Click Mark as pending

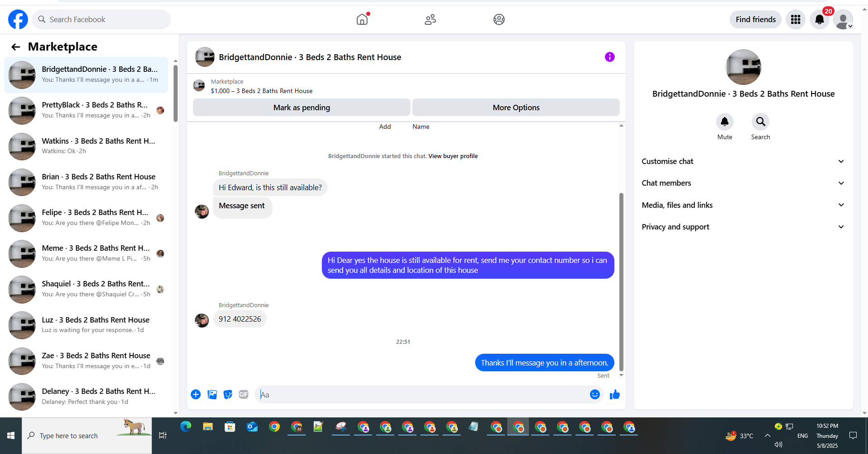pyautogui.click(x=302, y=108)
